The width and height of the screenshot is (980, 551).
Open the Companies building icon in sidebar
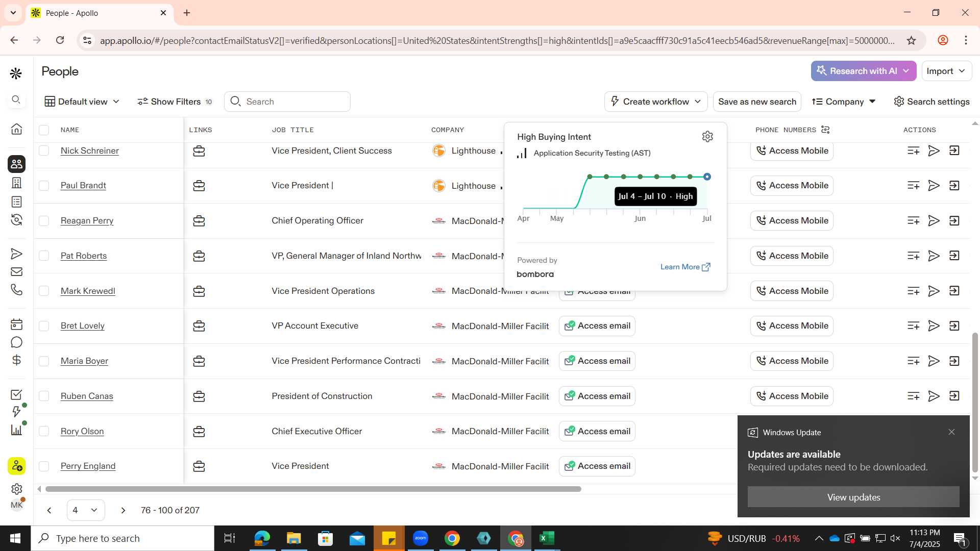click(x=16, y=183)
